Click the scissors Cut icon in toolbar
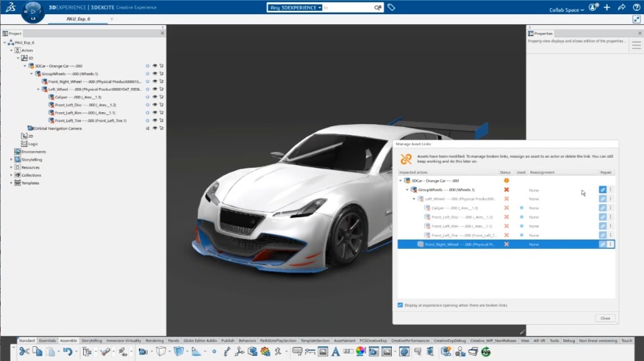The height and width of the screenshot is (361, 644). (x=24, y=352)
